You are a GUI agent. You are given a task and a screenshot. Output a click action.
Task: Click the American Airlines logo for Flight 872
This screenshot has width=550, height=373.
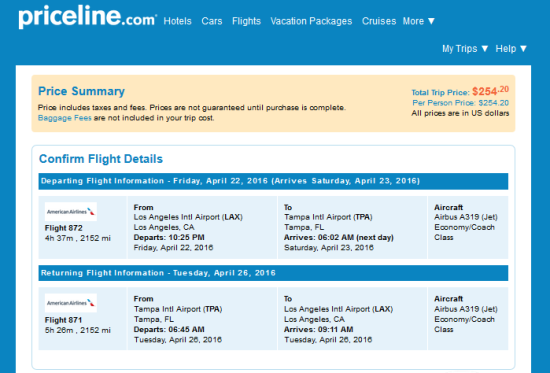pos(71,212)
